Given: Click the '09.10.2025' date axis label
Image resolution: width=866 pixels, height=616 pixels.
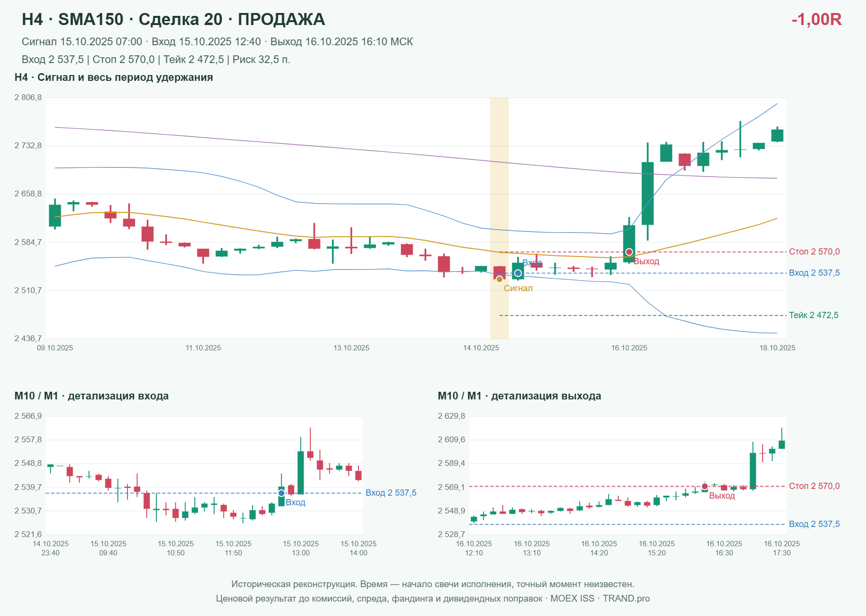Looking at the screenshot, I should (55, 348).
